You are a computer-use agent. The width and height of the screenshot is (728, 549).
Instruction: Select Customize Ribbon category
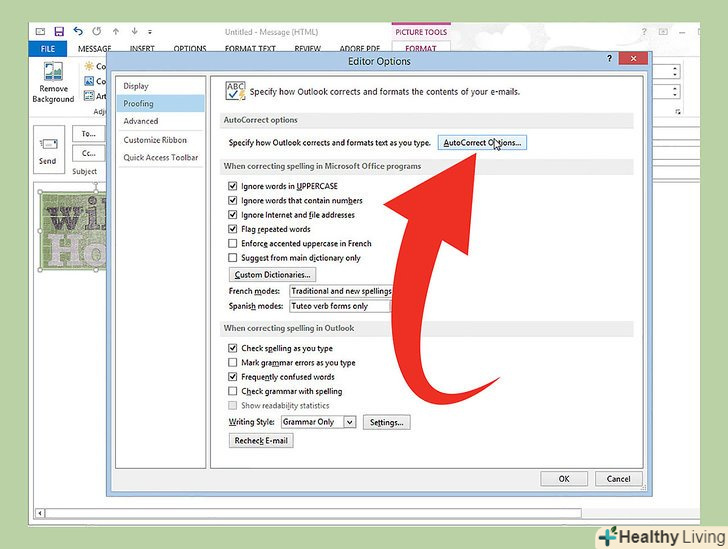[x=160, y=140]
